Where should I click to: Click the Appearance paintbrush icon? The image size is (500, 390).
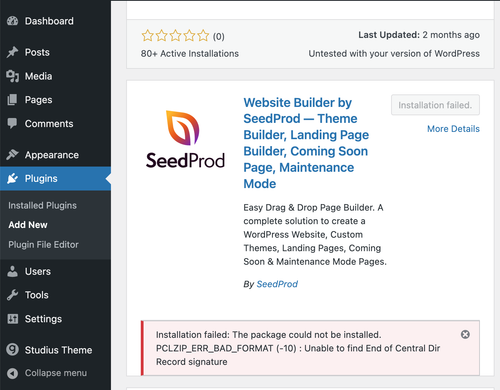pos(12,155)
